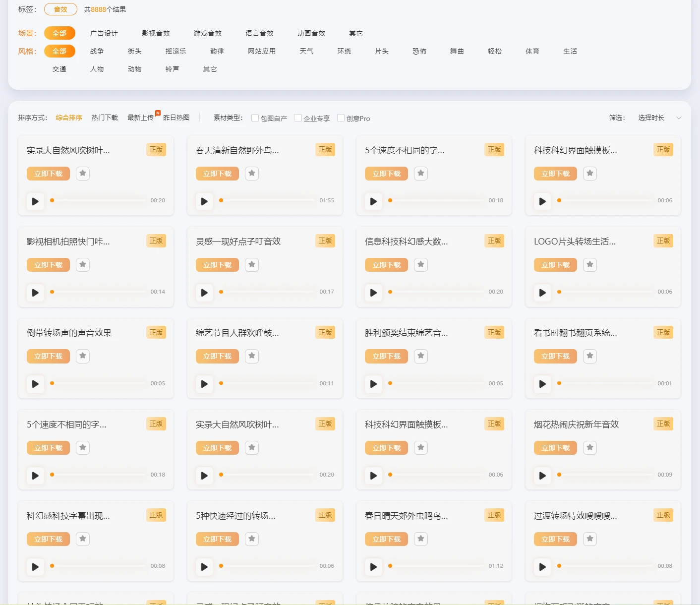700x605 pixels.
Task: Tick the 创意Pro checkbox
Action: point(341,118)
